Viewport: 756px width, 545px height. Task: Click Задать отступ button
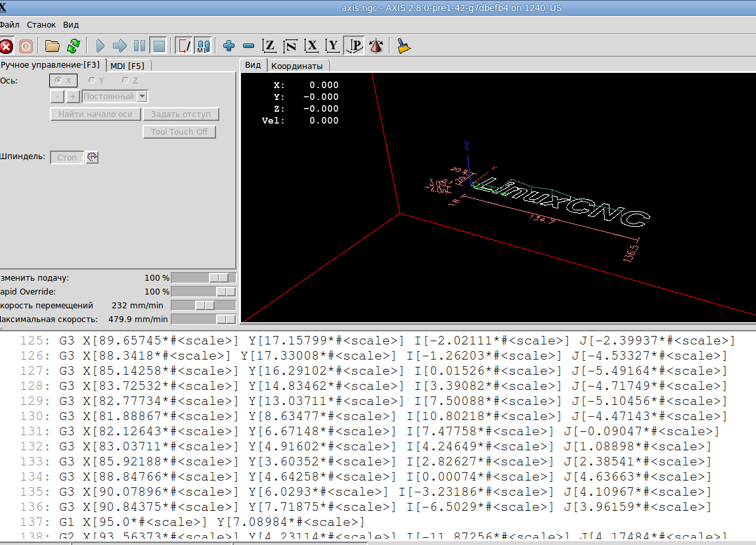pos(181,114)
